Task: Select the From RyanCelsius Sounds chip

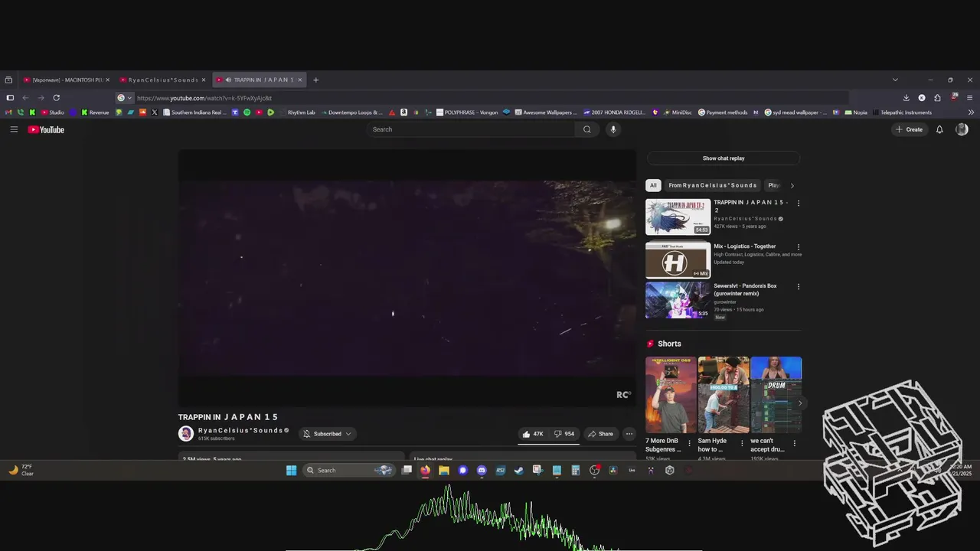Action: pyautogui.click(x=712, y=185)
